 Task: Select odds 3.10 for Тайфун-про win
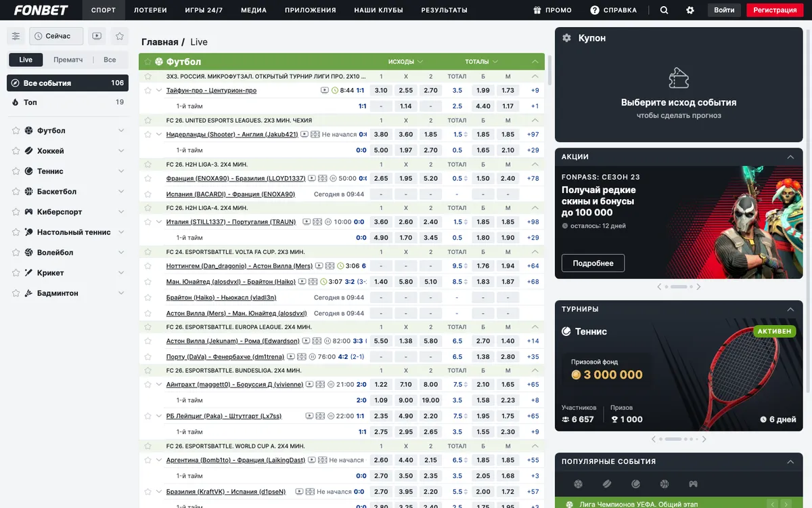(x=381, y=90)
